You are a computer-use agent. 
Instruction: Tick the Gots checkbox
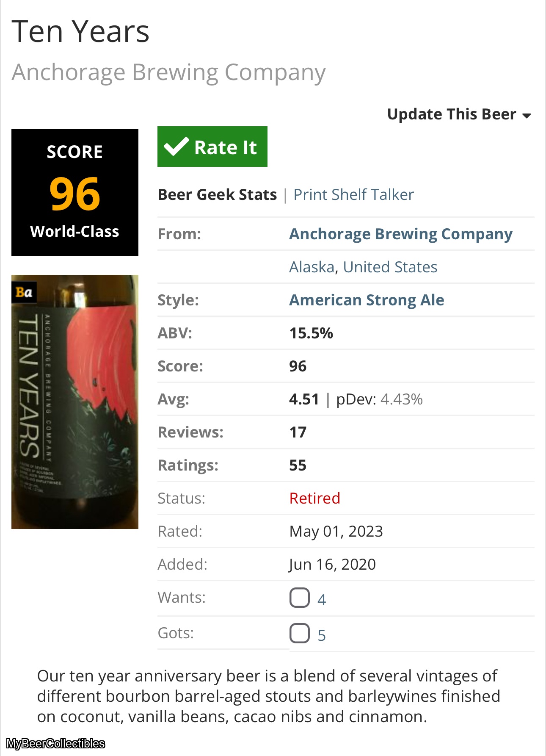click(300, 633)
